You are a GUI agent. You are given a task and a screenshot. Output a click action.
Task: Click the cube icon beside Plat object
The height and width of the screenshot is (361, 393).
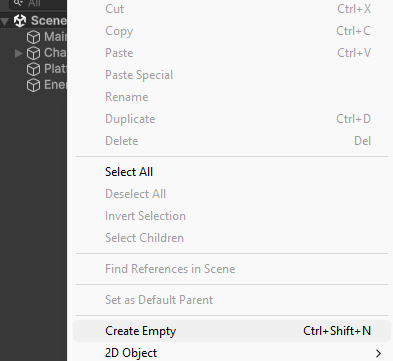pyautogui.click(x=33, y=69)
